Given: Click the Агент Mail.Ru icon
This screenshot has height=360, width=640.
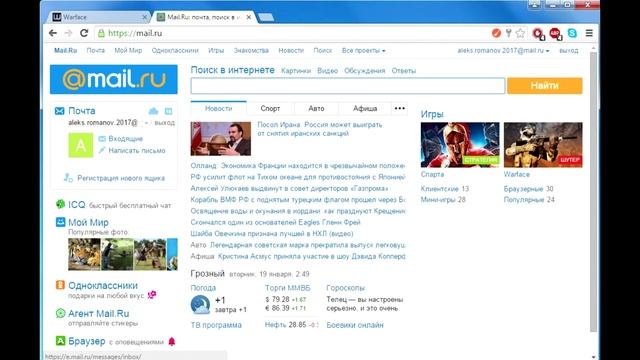Looking at the screenshot, I should pyautogui.click(x=60, y=313).
